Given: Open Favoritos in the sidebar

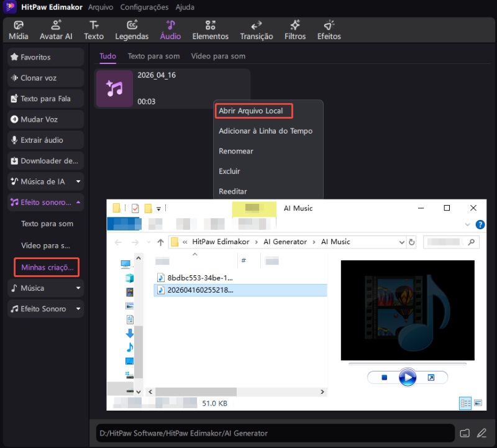Looking at the screenshot, I should click(x=45, y=57).
